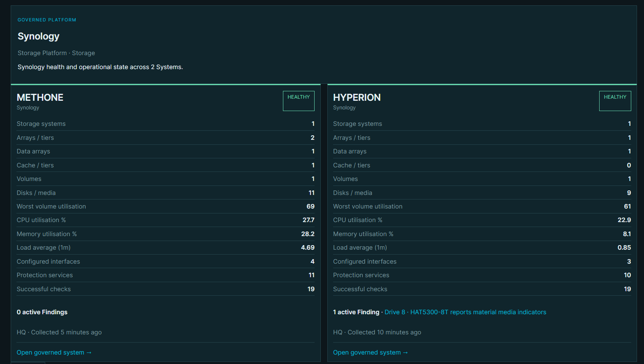Click 'Storage Platform · Storage' subtitle
644x364 pixels.
[56, 53]
